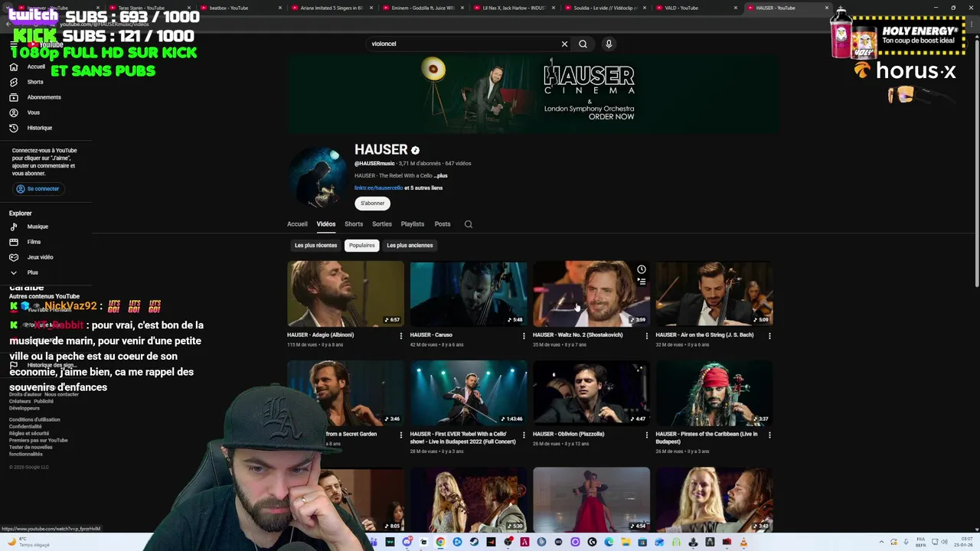The width and height of the screenshot is (980, 551).
Task: Open the options menu for Rebel With a Cello
Action: [x=524, y=435]
